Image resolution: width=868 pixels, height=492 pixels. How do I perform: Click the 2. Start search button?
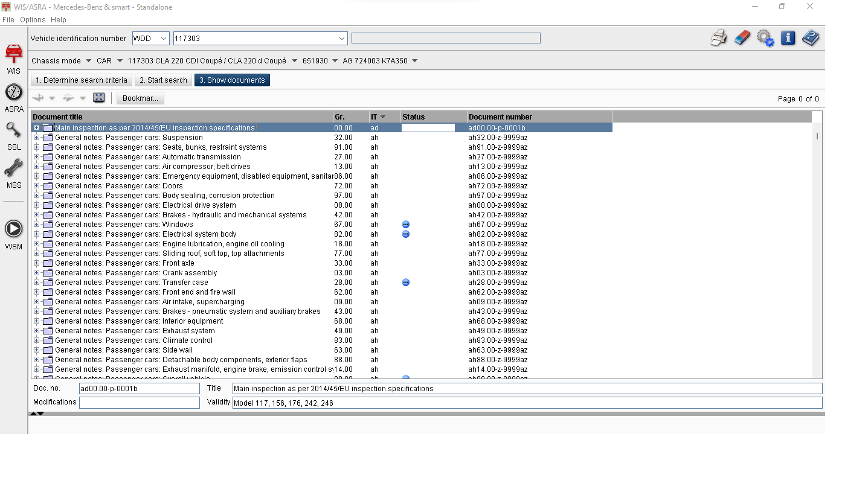tap(163, 80)
